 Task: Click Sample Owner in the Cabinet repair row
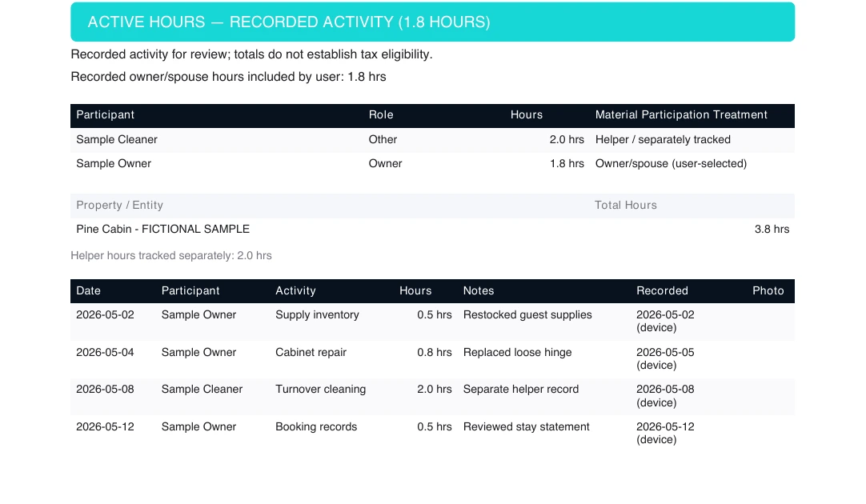click(x=198, y=352)
